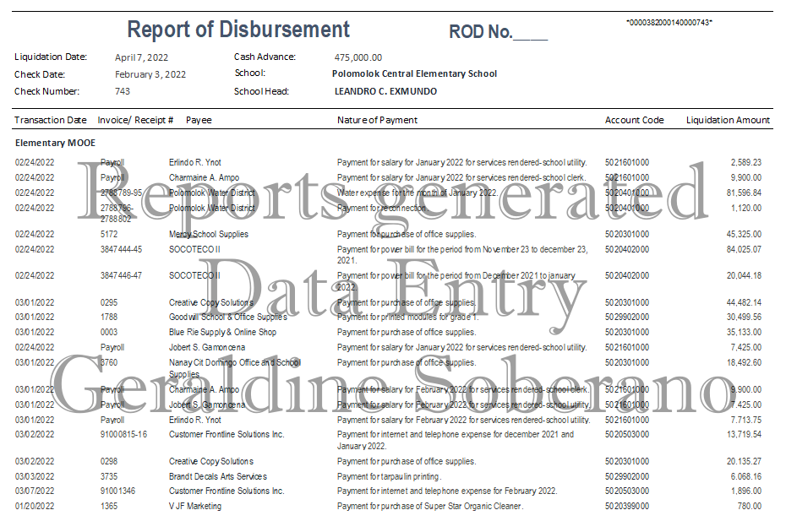The width and height of the screenshot is (786, 532).
Task: Select amount 30,499.56
Action: coord(744,318)
